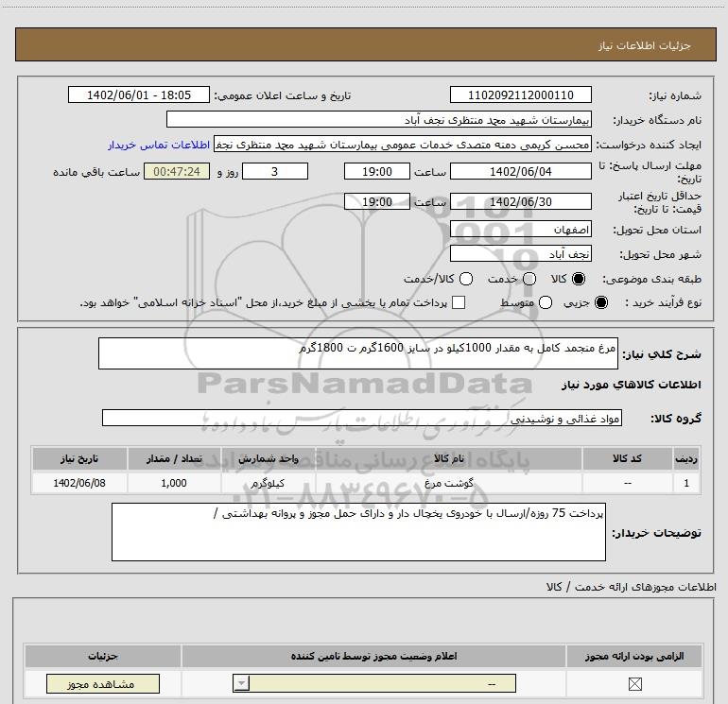Click the delivery city field نجف آباد

pos(520,254)
